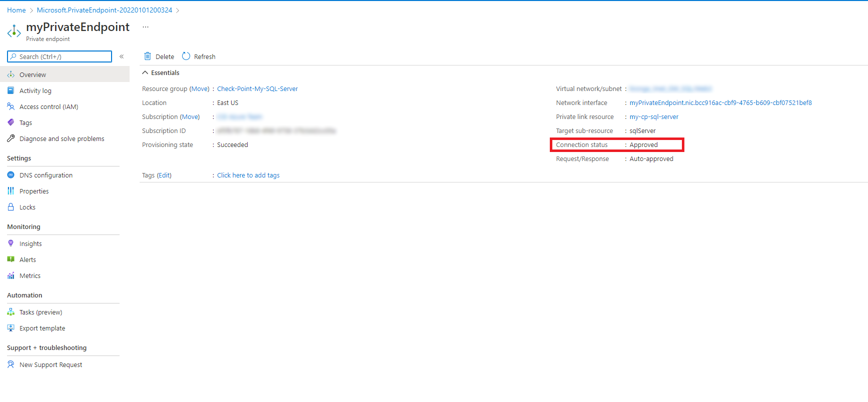Open the more options ellipsis menu

pyautogui.click(x=146, y=27)
